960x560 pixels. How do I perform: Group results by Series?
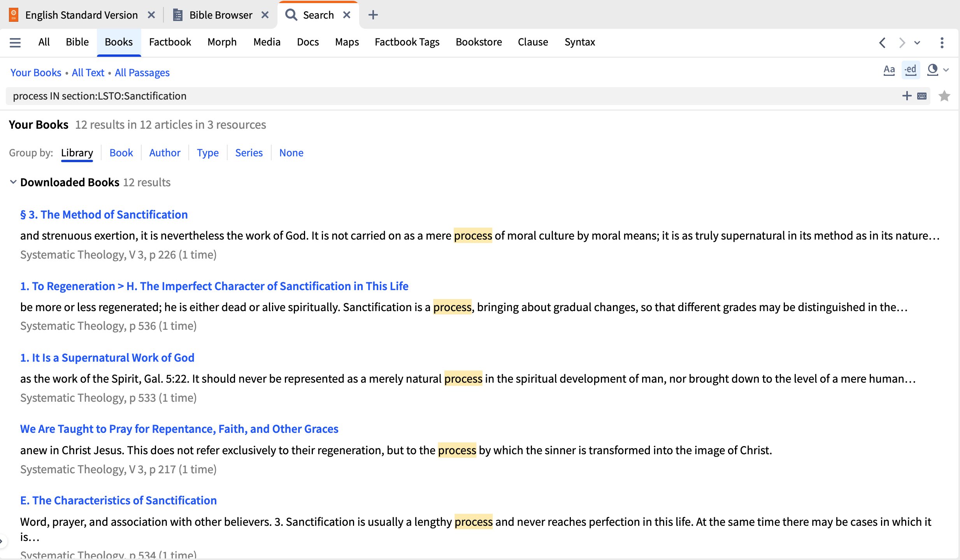click(x=249, y=153)
